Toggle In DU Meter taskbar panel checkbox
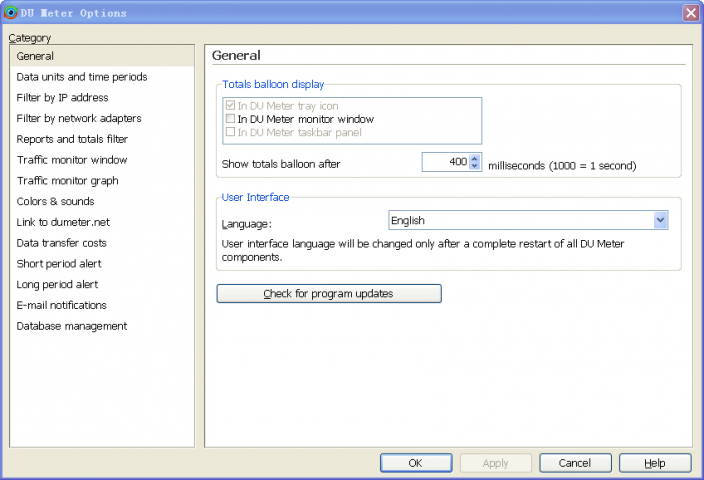Screen dimensions: 704x480 [231, 132]
